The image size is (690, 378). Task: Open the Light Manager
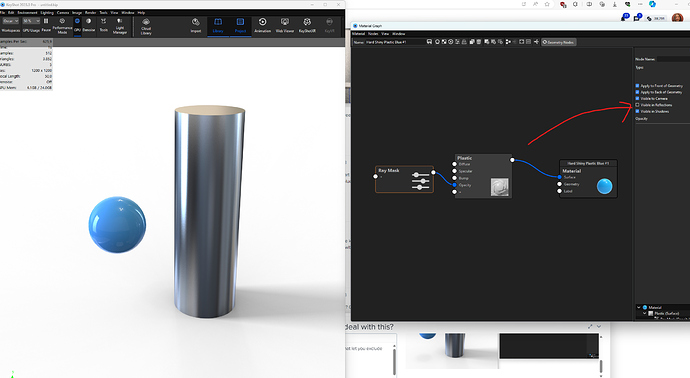coord(120,26)
